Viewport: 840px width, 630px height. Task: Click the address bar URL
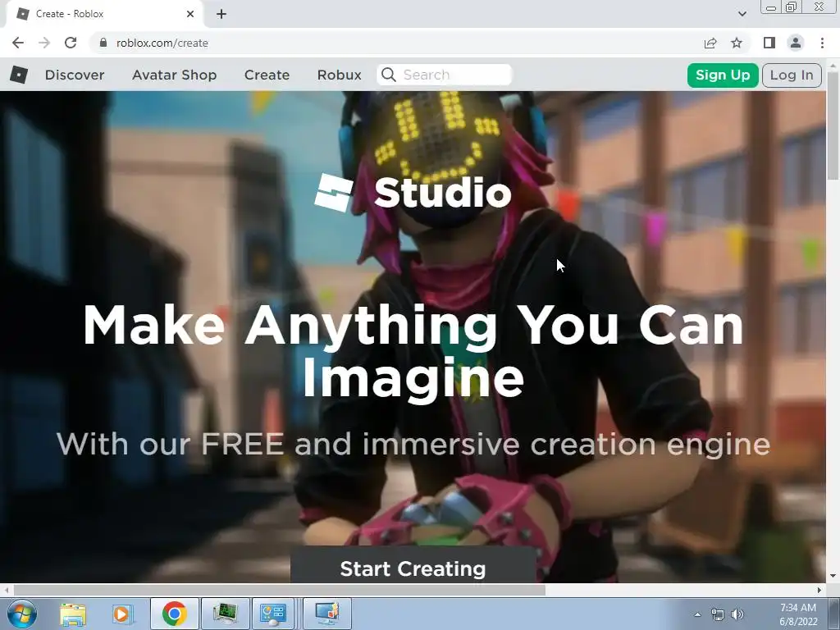point(162,43)
